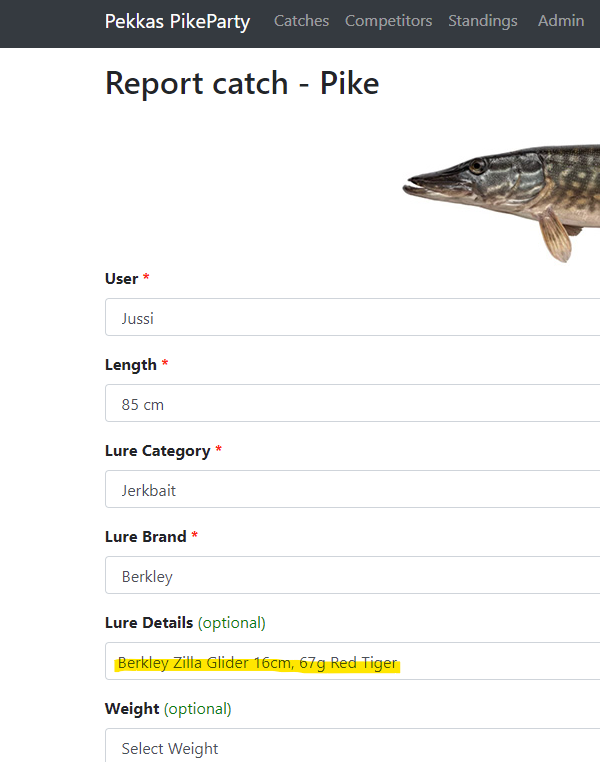This screenshot has width=600, height=762.
Task: Expand the Lure Brand dropdown showing Berkley
Action: tap(350, 576)
